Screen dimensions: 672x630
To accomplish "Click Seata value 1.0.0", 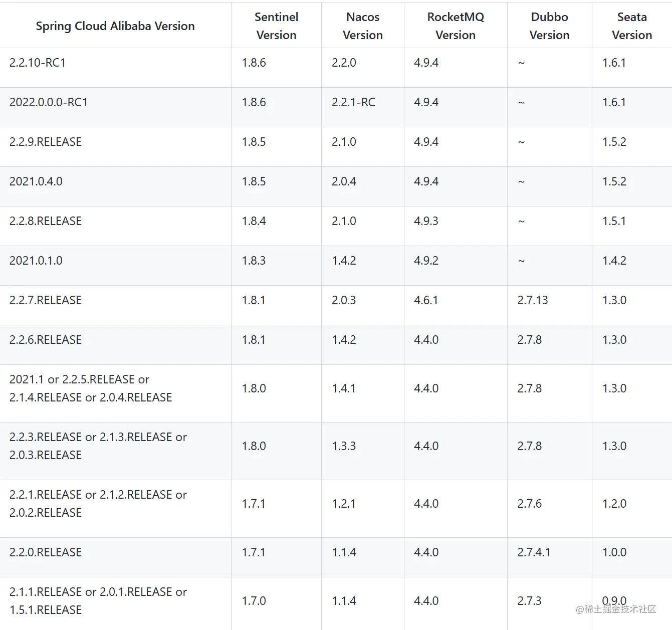I will pos(614,552).
